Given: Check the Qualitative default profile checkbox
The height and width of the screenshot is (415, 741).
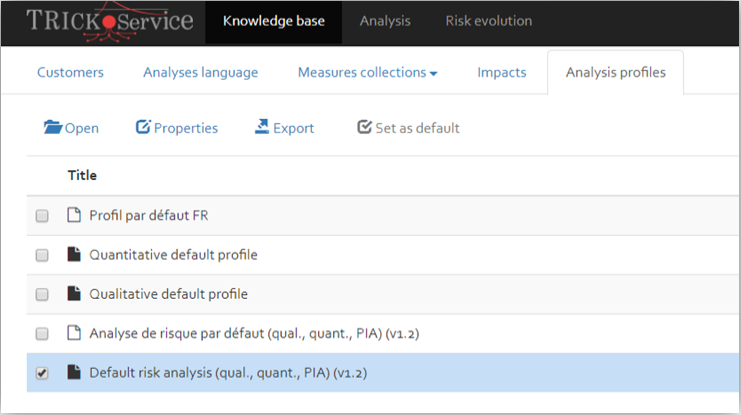Looking at the screenshot, I should coord(42,294).
